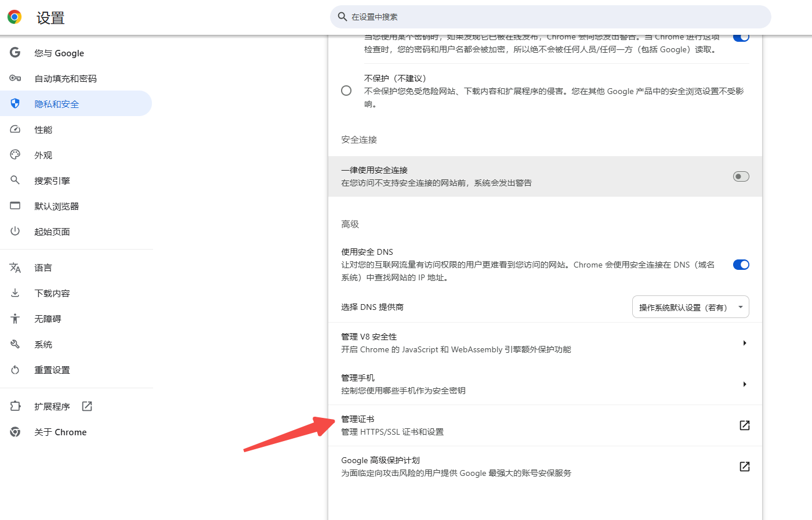The image size is (812, 520).
Task: Click the magnifier icon in settings search
Action: [342, 17]
